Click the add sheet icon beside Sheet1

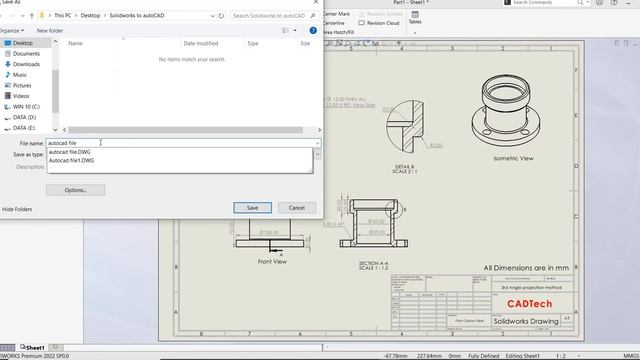(55, 347)
